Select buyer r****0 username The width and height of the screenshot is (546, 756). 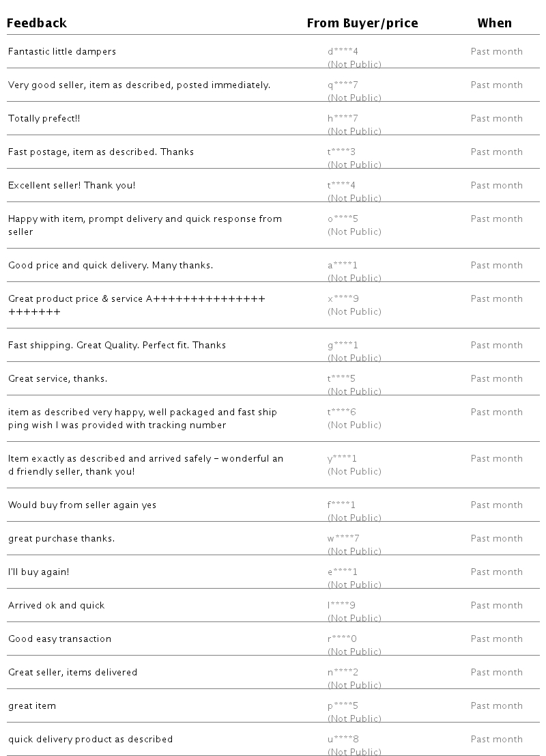click(x=342, y=639)
